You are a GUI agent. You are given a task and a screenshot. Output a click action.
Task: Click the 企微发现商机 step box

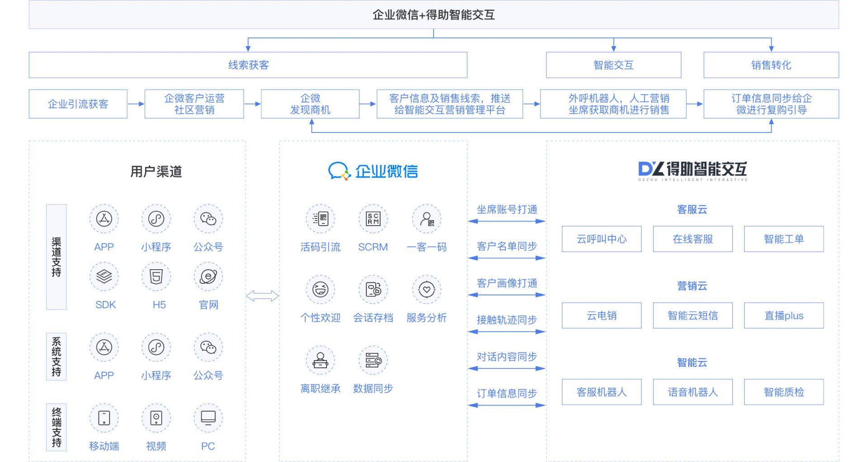coord(310,104)
